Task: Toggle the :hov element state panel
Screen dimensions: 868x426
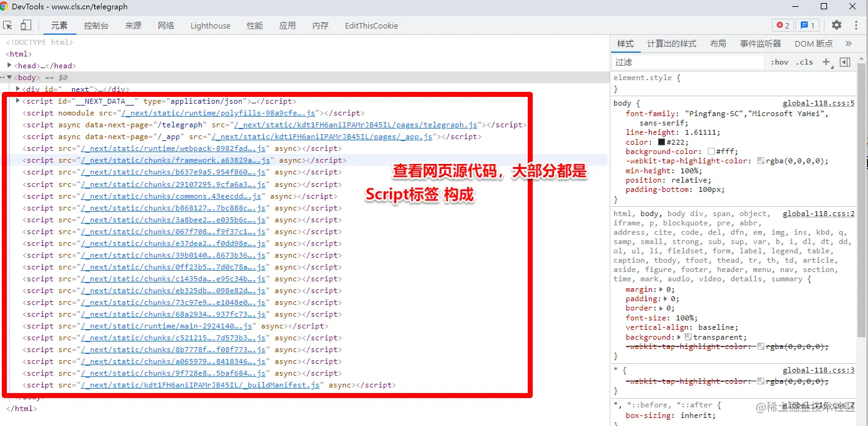Action: (x=779, y=62)
